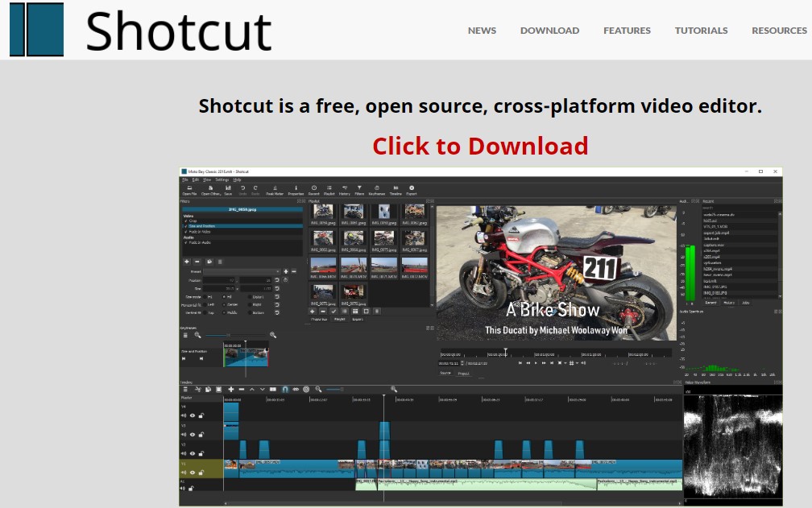Switch to the Project tab under the player
The image size is (812, 508).
click(463, 374)
